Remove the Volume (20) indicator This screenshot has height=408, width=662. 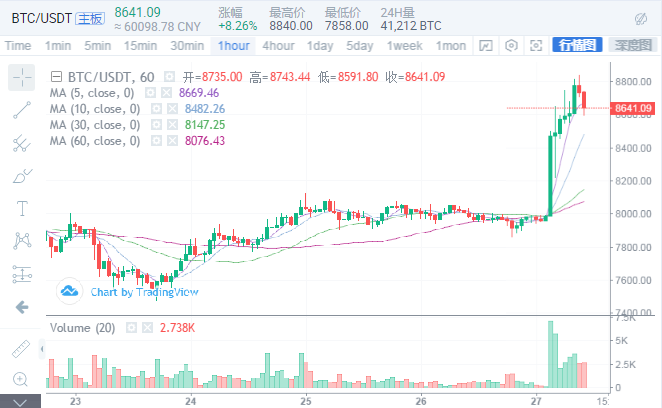click(147, 328)
